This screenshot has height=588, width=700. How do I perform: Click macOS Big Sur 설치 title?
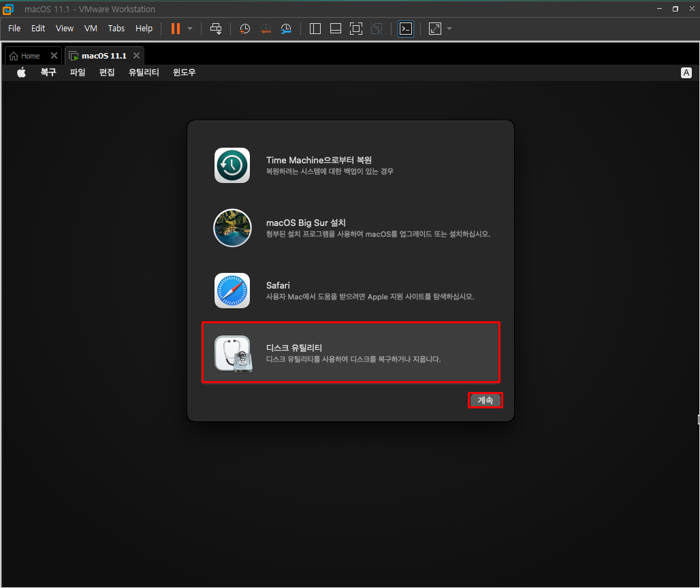pos(306,223)
